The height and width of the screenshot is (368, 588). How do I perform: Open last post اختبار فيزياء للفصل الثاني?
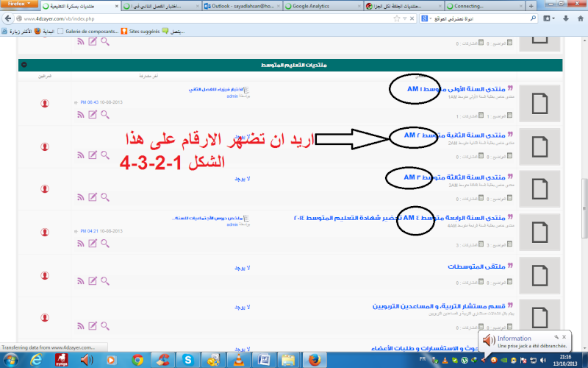215,89
